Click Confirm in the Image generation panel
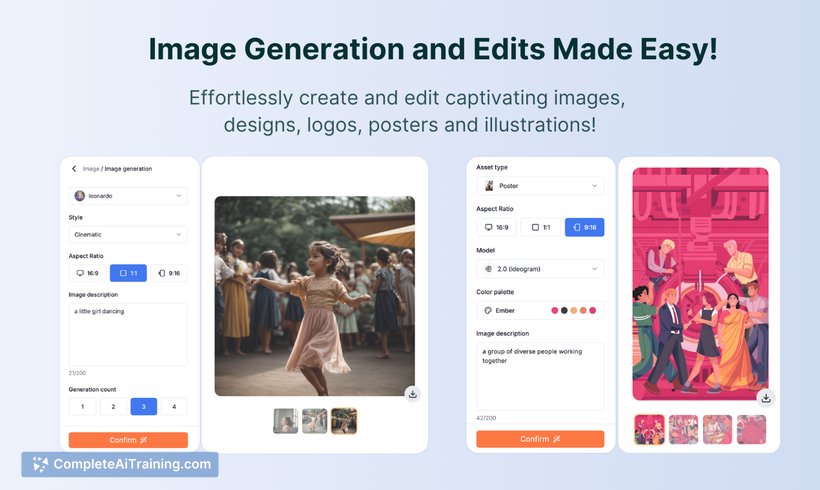The image size is (820, 490). click(x=128, y=440)
